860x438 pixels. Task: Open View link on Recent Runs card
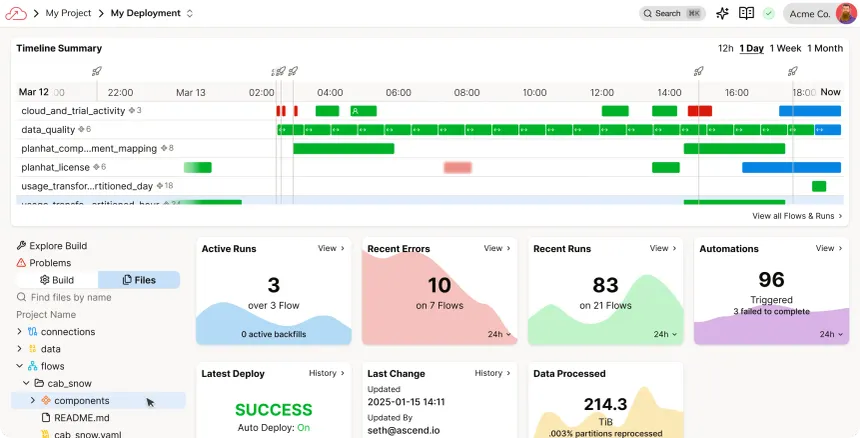(x=663, y=248)
